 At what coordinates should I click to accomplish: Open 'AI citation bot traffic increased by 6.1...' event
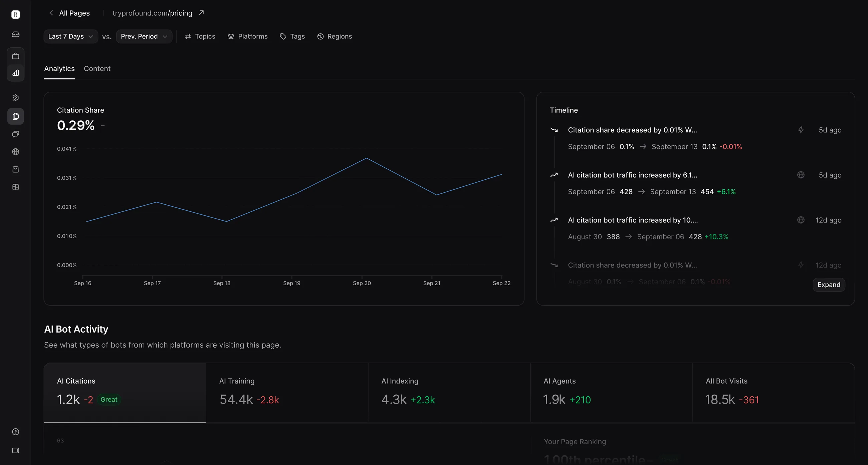pyautogui.click(x=632, y=175)
